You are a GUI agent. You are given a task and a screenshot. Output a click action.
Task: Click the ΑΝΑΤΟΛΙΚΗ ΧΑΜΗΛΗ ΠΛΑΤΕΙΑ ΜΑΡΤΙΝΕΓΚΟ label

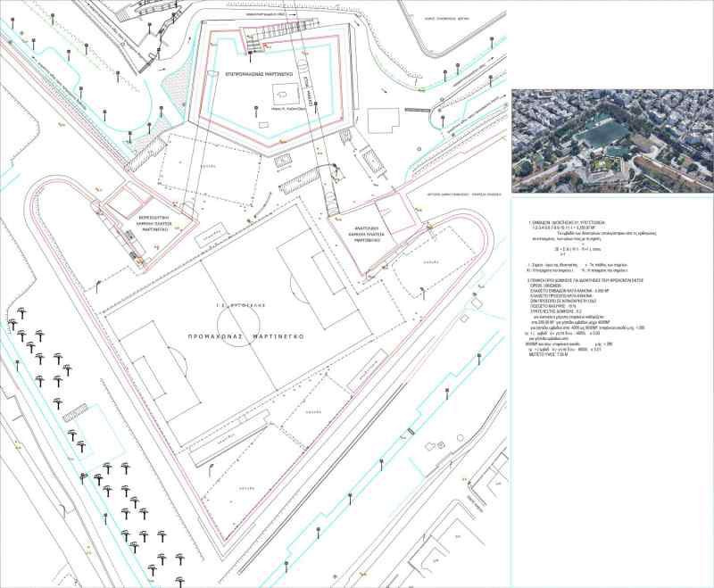(367, 234)
